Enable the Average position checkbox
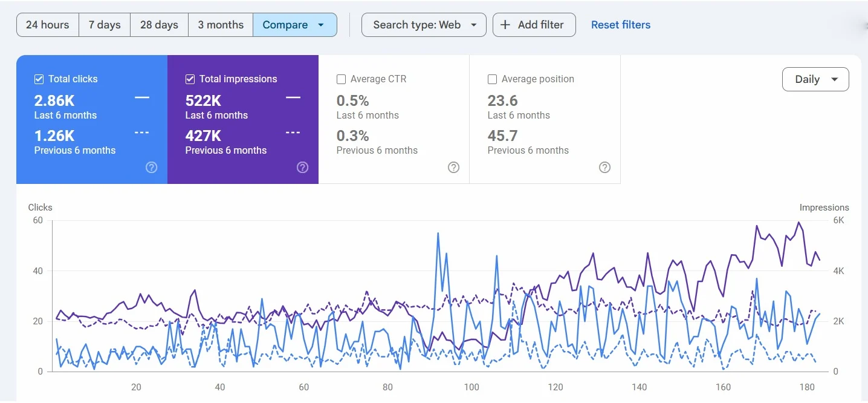The width and height of the screenshot is (868, 403). point(493,79)
